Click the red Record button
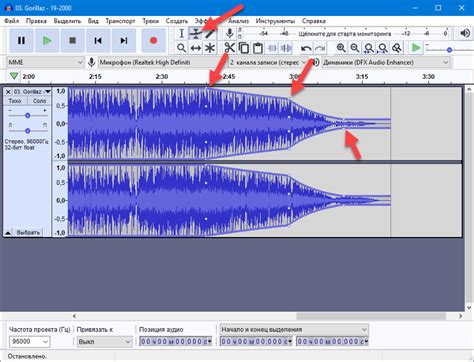The height and width of the screenshot is (362, 474). tap(153, 41)
